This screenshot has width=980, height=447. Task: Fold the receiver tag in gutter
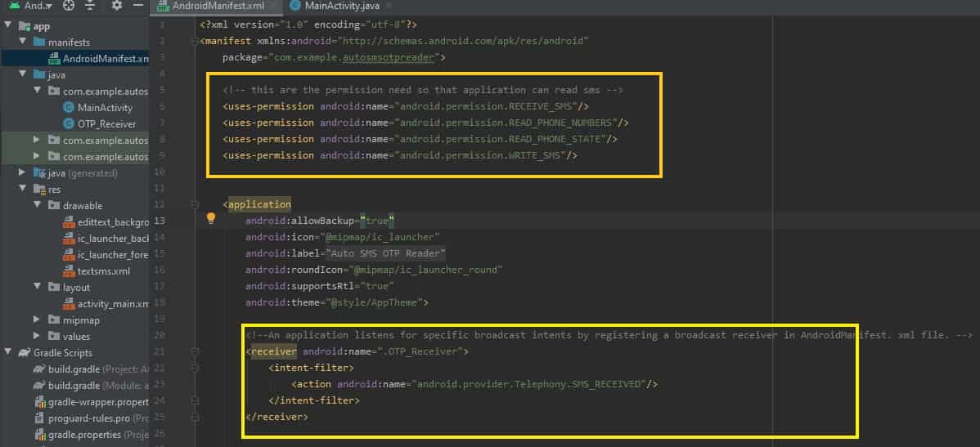(x=196, y=352)
